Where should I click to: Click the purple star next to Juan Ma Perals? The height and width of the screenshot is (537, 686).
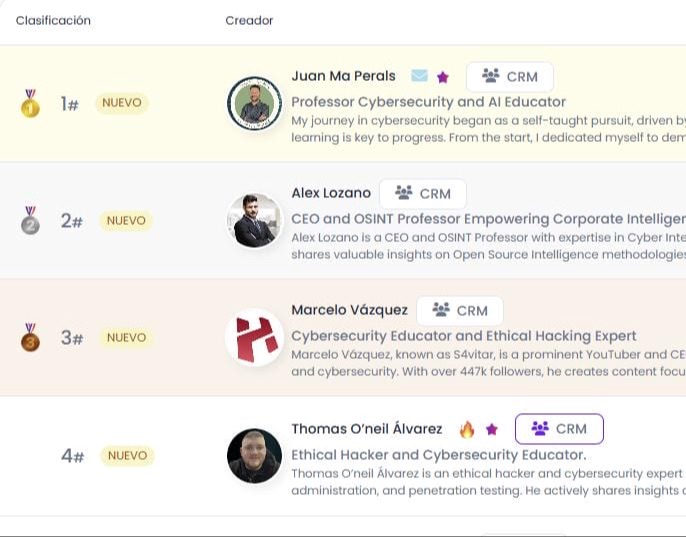click(x=443, y=77)
